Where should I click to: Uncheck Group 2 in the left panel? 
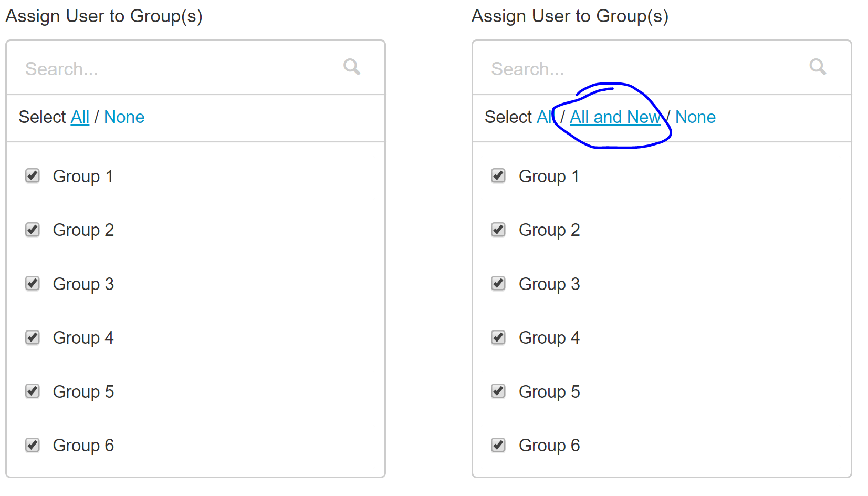[x=33, y=230]
